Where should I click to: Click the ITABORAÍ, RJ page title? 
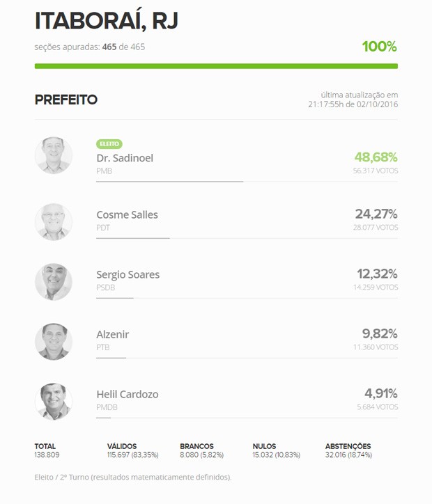coord(106,21)
